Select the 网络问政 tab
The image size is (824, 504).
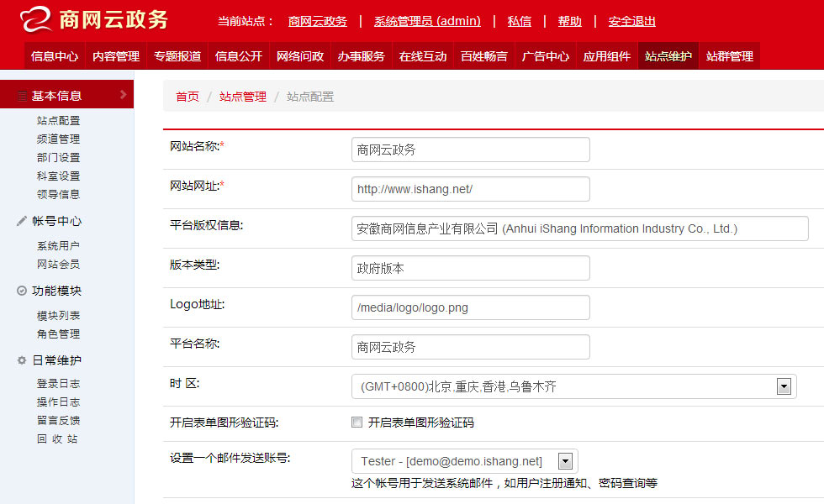pos(300,56)
